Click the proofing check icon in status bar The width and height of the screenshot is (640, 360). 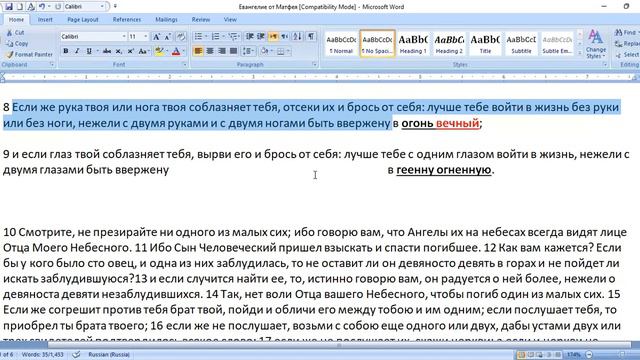[76, 355]
